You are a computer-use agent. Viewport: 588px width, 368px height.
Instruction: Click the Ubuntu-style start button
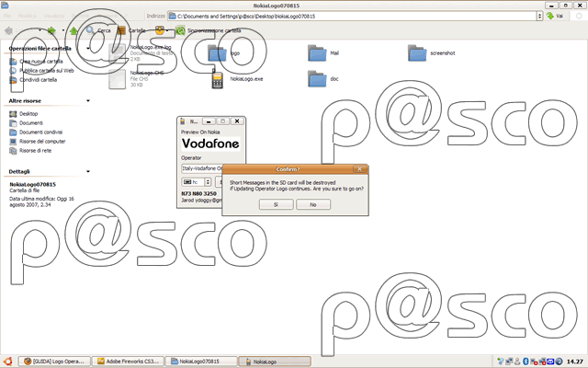pos(8,362)
